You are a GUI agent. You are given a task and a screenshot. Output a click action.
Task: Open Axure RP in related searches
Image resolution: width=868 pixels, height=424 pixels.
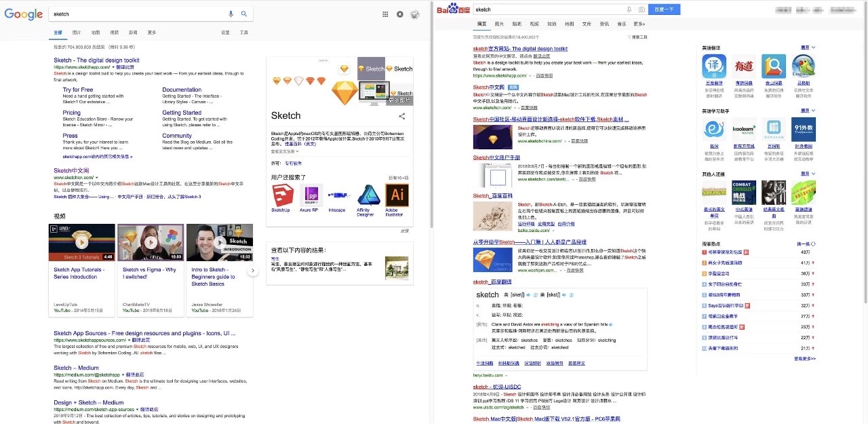click(311, 195)
